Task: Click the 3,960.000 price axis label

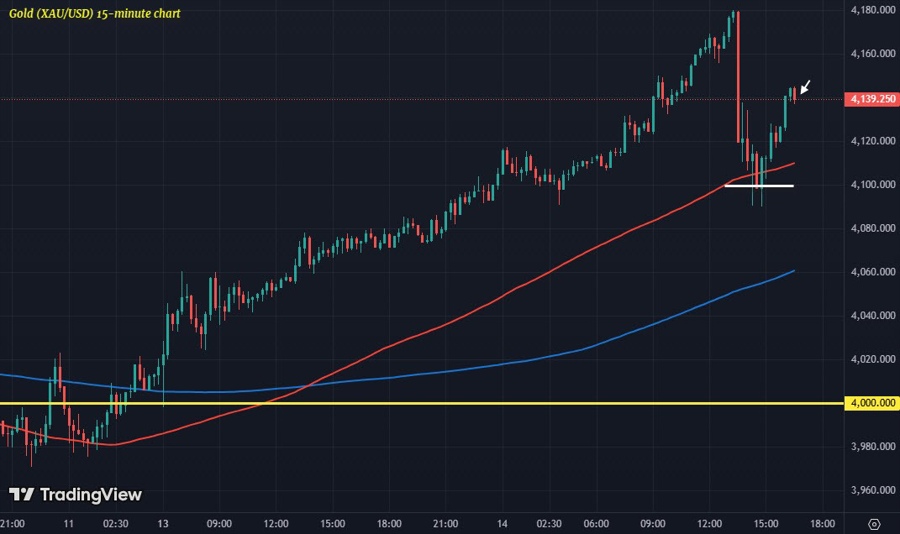Action: (x=871, y=490)
